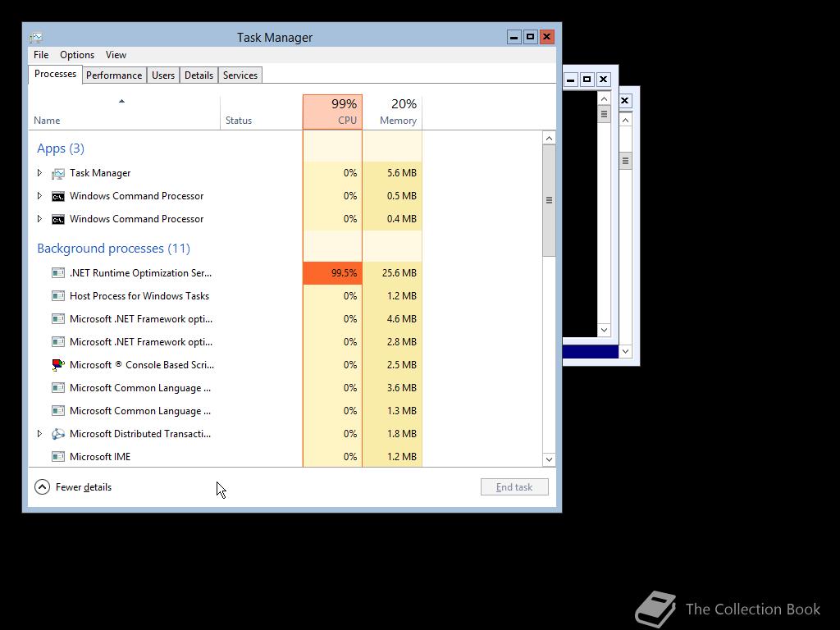Viewport: 840px width, 630px height.
Task: Select the Microsoft IME process name
Action: click(x=100, y=457)
